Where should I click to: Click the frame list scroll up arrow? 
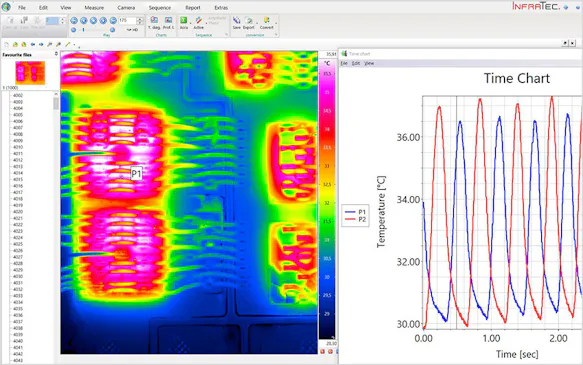(56, 94)
